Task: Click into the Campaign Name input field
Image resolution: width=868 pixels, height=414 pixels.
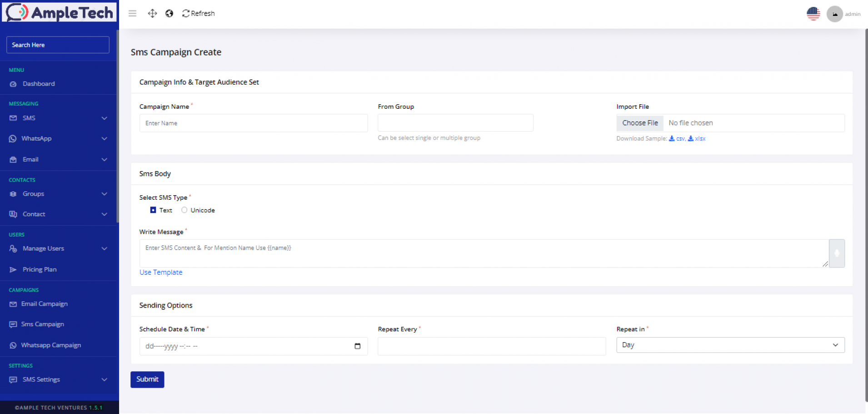Action: coord(253,123)
